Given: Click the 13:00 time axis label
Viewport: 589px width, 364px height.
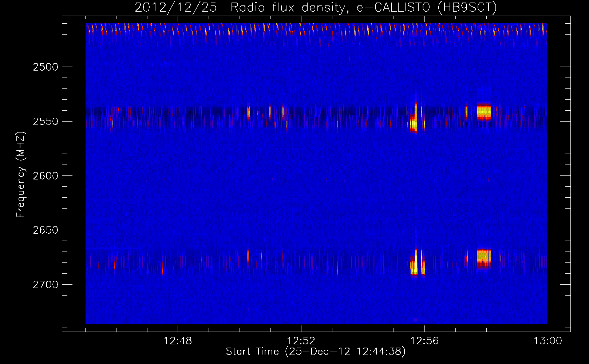Looking at the screenshot, I should (548, 341).
